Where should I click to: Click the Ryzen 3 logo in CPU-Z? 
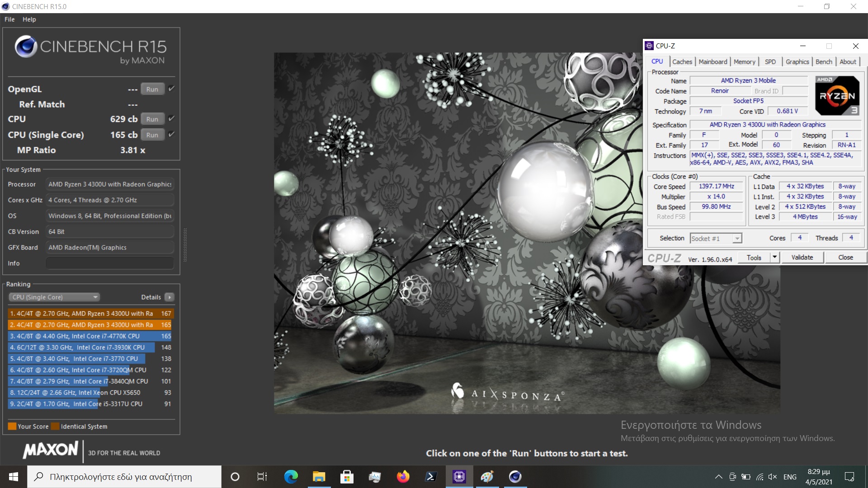coord(837,95)
